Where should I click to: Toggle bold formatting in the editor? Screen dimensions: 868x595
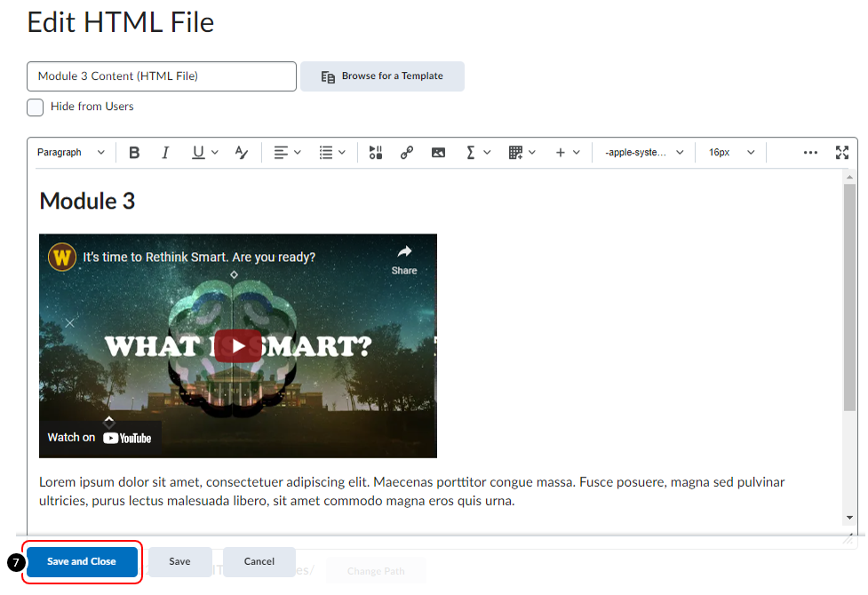pos(134,152)
